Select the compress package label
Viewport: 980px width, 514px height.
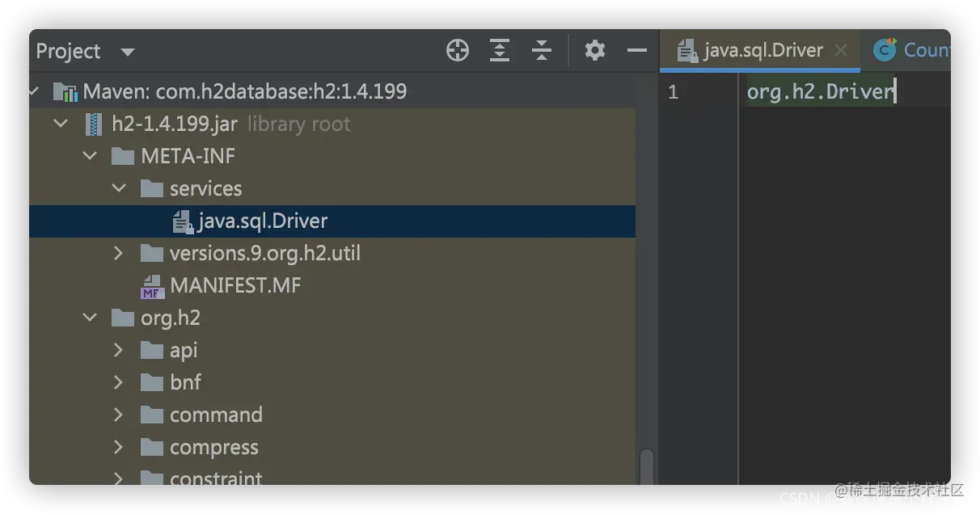coord(214,448)
